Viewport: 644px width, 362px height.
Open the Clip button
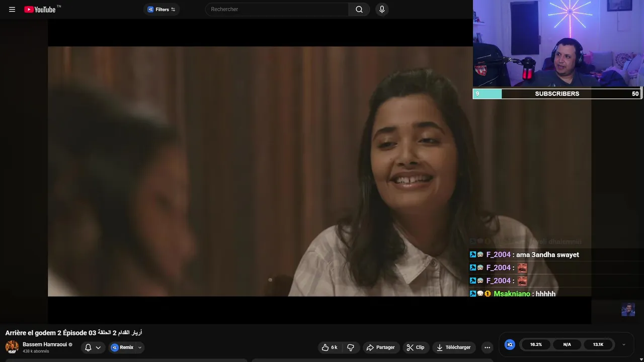coord(416,347)
